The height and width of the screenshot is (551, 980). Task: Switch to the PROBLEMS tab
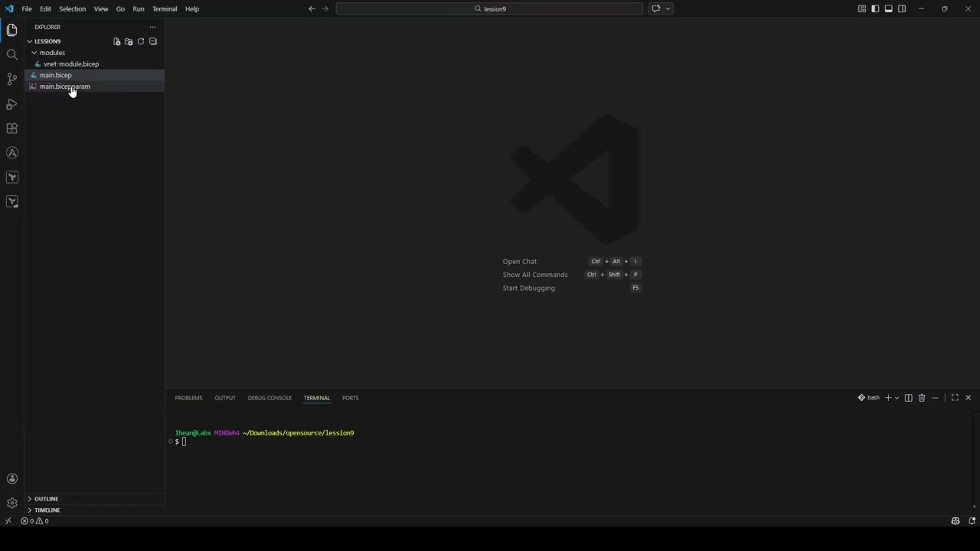188,398
